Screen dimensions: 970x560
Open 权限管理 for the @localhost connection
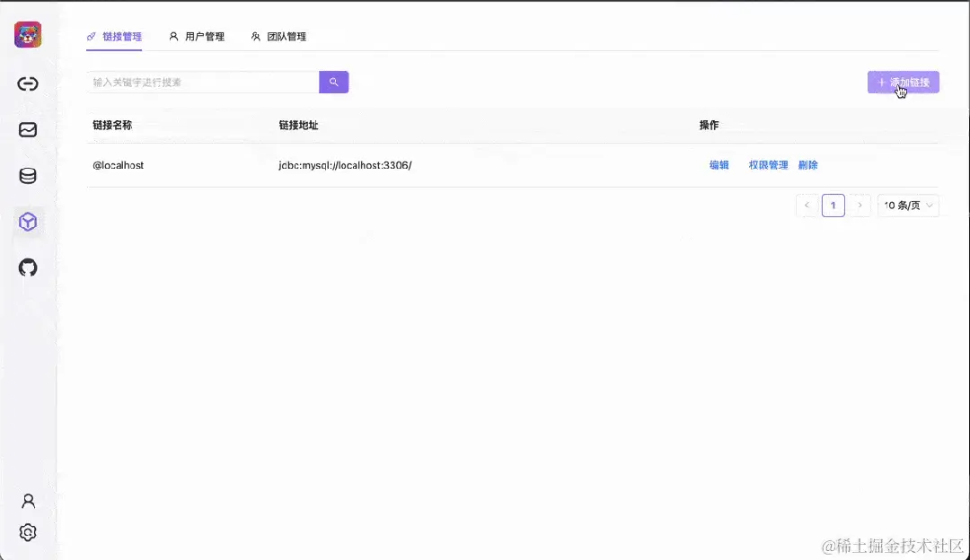768,165
